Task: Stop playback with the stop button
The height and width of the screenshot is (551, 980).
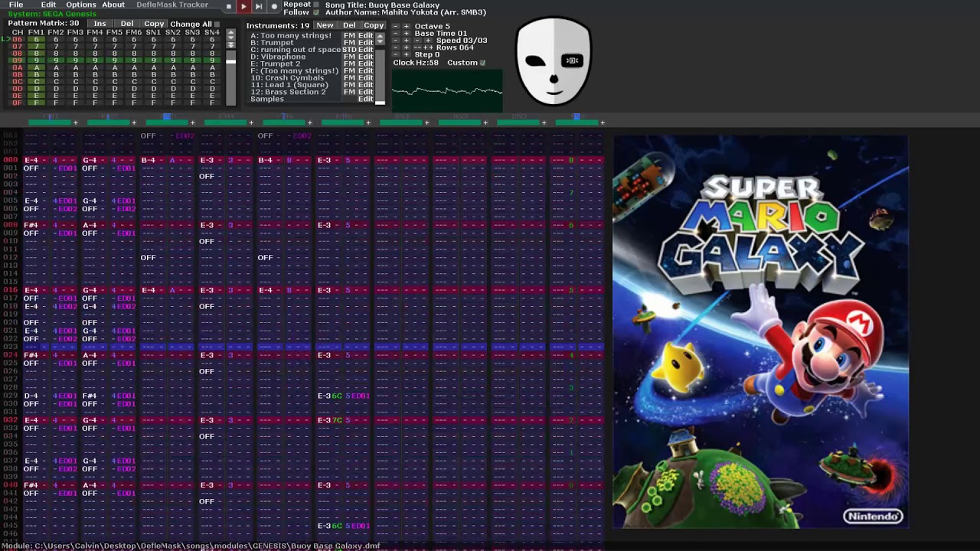Action: pos(229,6)
